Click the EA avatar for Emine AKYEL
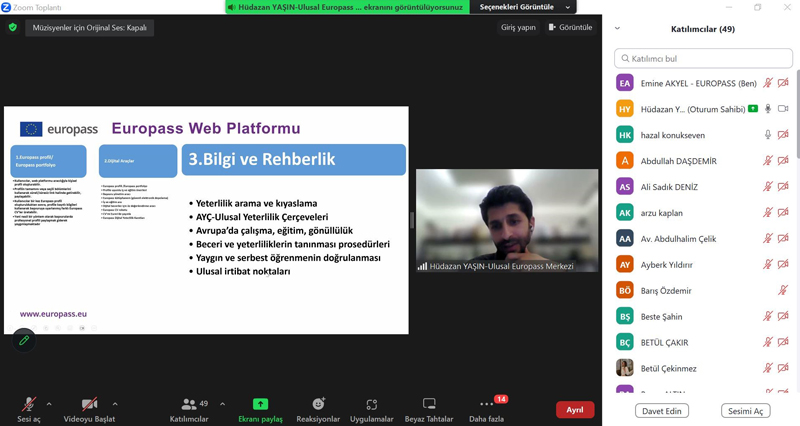This screenshot has width=800, height=426. click(625, 83)
